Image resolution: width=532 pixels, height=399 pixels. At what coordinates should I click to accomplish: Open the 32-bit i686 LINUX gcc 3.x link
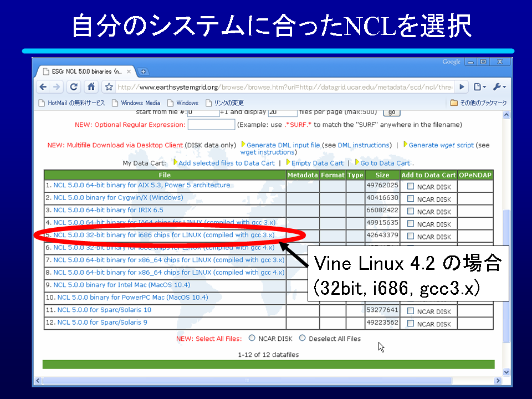click(x=164, y=235)
